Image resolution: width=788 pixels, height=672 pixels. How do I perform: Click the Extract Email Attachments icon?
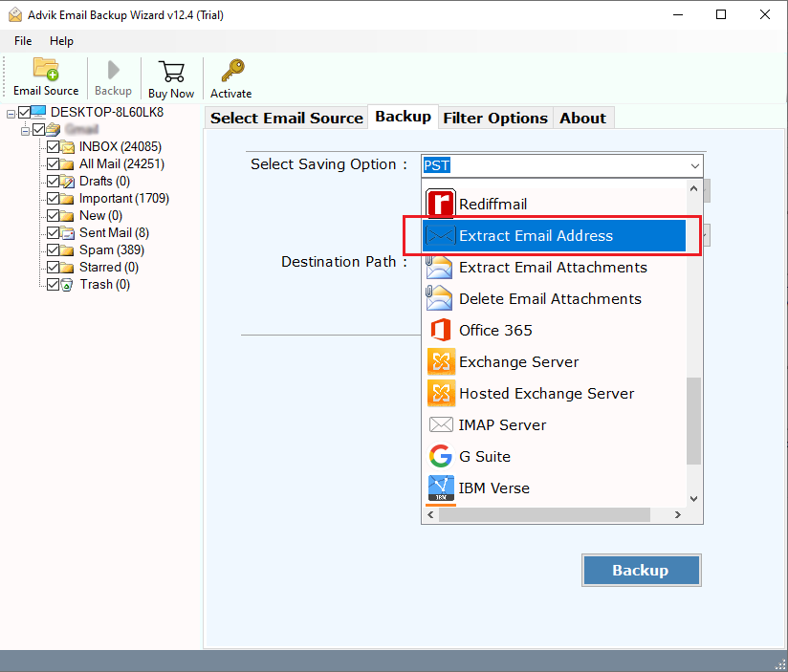coord(439,268)
